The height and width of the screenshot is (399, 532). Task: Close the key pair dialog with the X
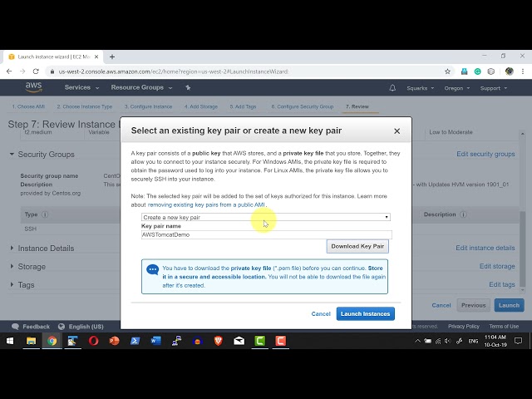pos(397,131)
